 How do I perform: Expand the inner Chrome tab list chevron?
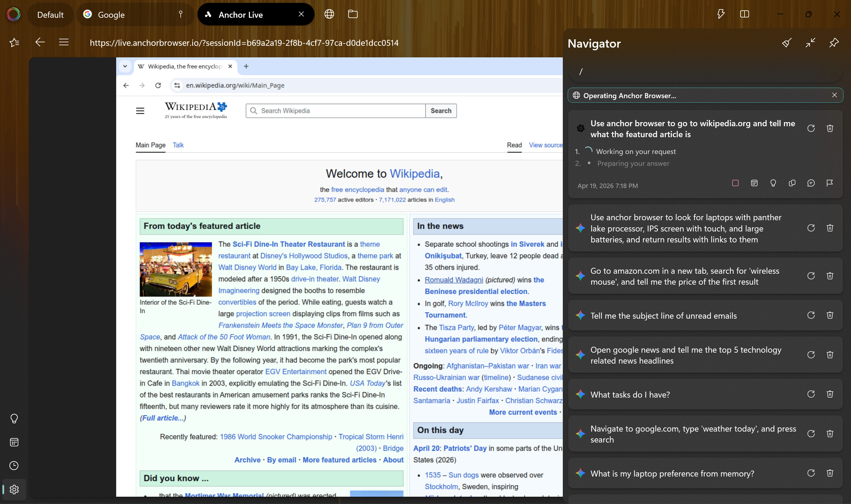(125, 66)
